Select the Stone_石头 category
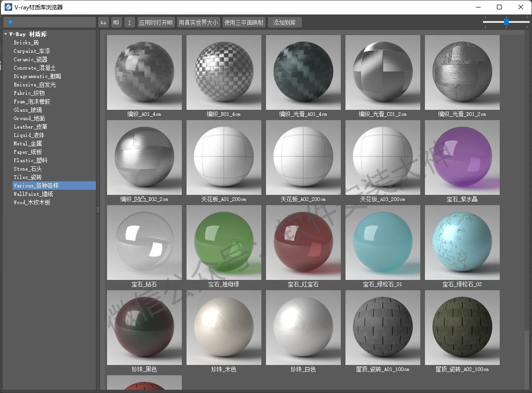Screen dimensions: 532x393 (28, 169)
